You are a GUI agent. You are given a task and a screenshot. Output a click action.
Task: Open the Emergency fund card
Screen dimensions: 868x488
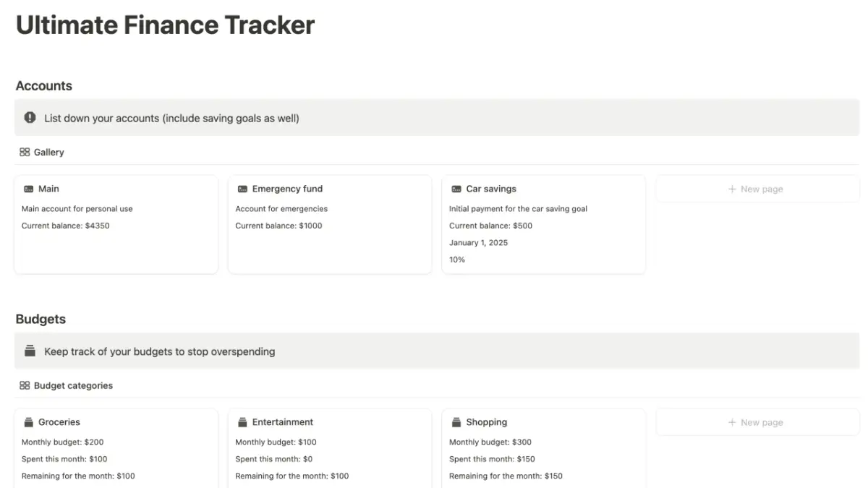[329, 224]
